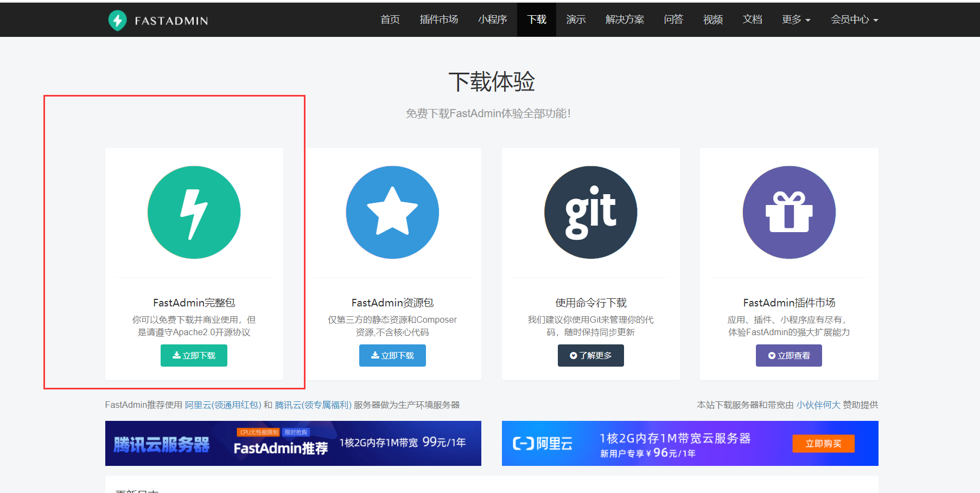Open 解决方案 in the navbar
Screen dimensions: 980x493
(625, 20)
